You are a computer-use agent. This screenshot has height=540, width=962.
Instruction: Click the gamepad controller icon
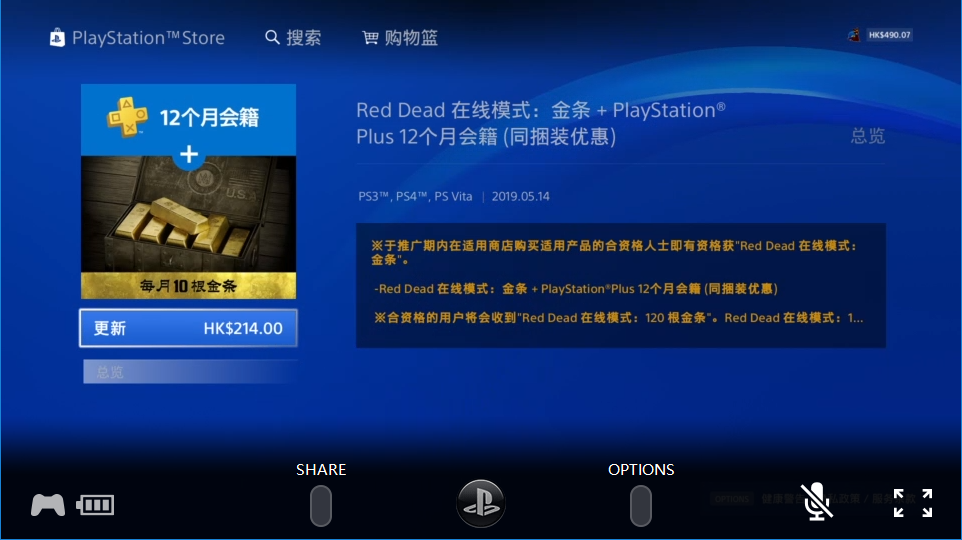48,505
